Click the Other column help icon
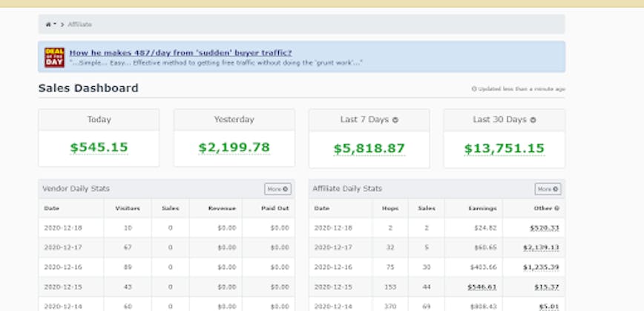This screenshot has height=311, width=644. [x=557, y=209]
